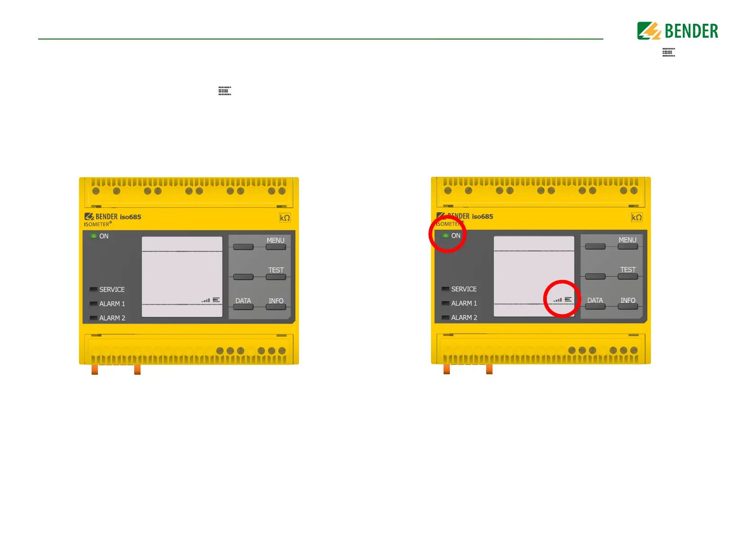The width and height of the screenshot is (756, 534).
Task: Click the unlabeled button beside TEST on right device
Action: point(595,276)
